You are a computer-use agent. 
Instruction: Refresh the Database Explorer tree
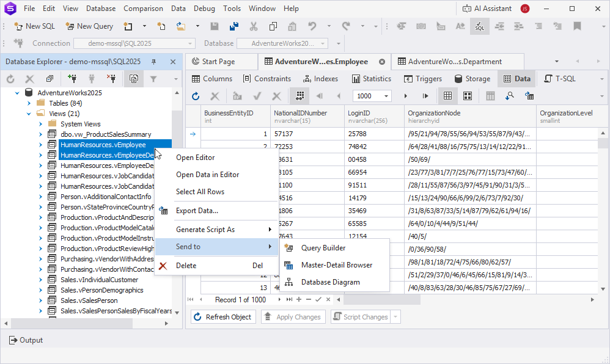click(x=10, y=79)
